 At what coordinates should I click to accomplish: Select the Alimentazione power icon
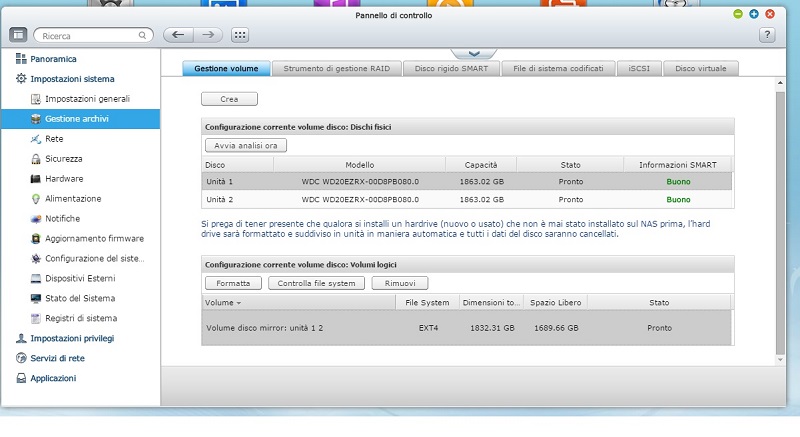click(x=36, y=199)
